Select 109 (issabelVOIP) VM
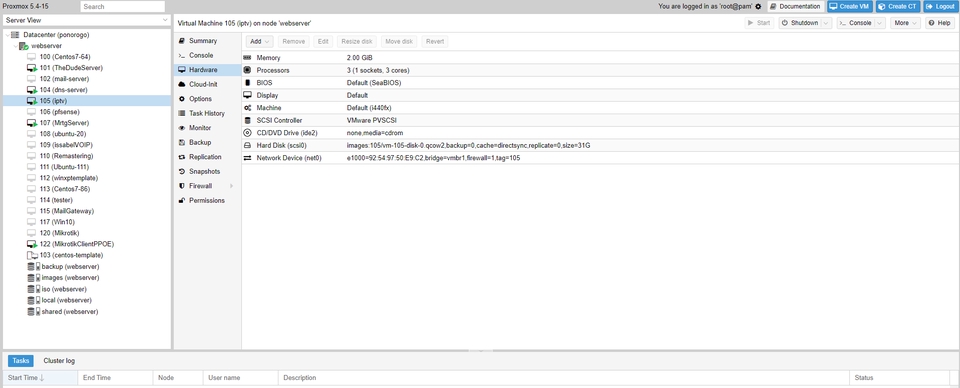This screenshot has height=388, width=960. [66, 145]
